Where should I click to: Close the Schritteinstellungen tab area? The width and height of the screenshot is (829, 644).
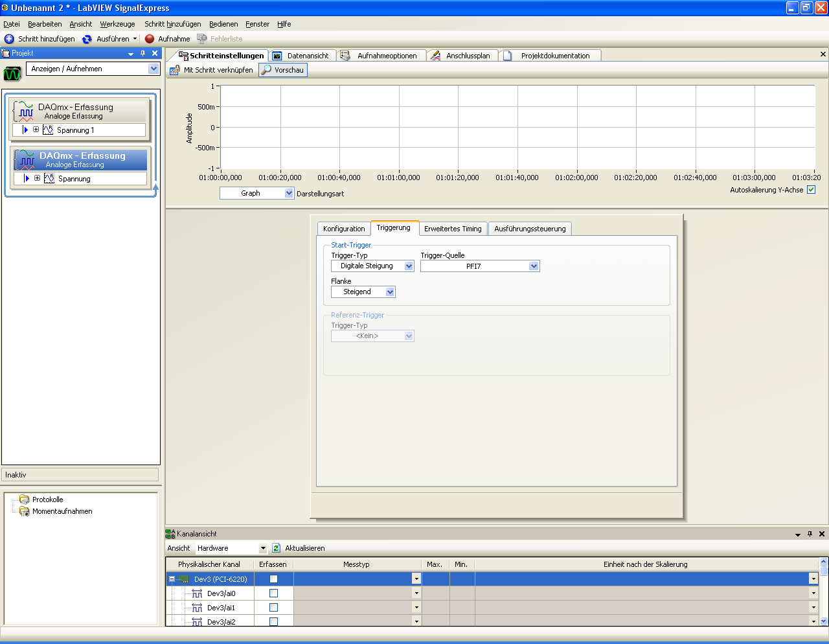click(823, 54)
